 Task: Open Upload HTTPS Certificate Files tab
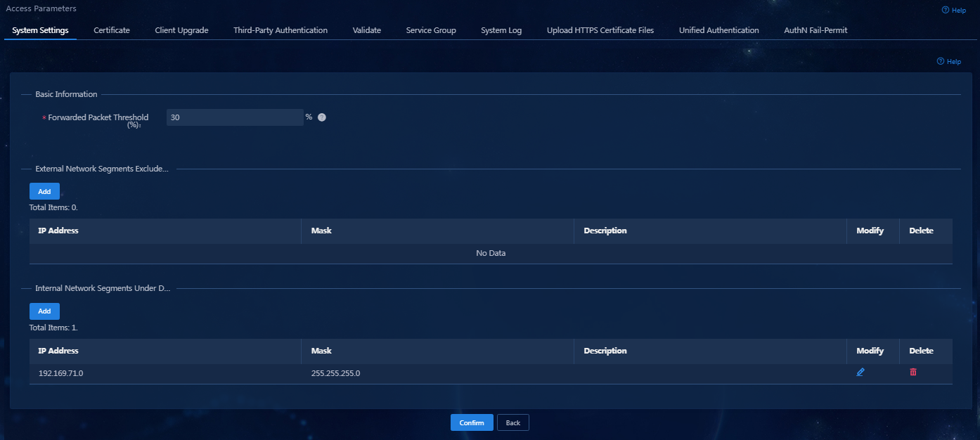(x=600, y=30)
